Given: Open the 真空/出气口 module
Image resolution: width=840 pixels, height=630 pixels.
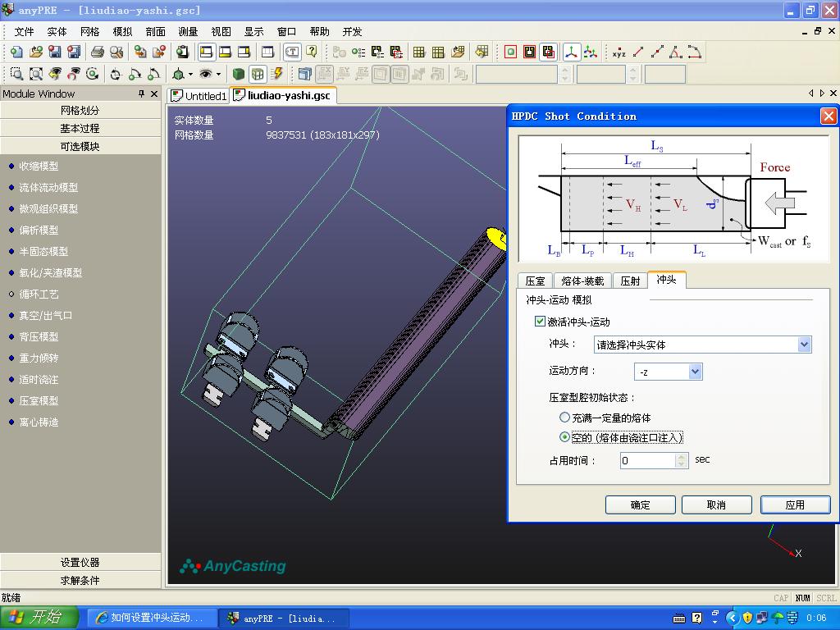Looking at the screenshot, I should [46, 316].
